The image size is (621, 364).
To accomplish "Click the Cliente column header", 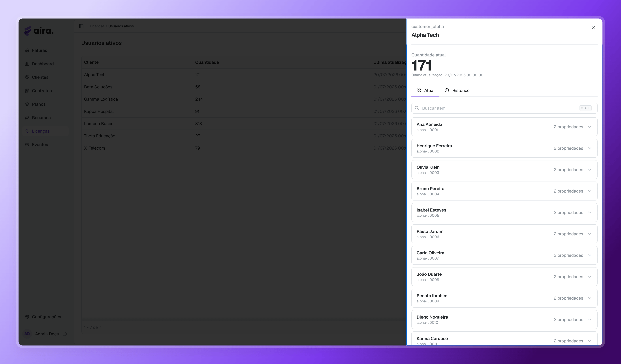I will (x=91, y=63).
